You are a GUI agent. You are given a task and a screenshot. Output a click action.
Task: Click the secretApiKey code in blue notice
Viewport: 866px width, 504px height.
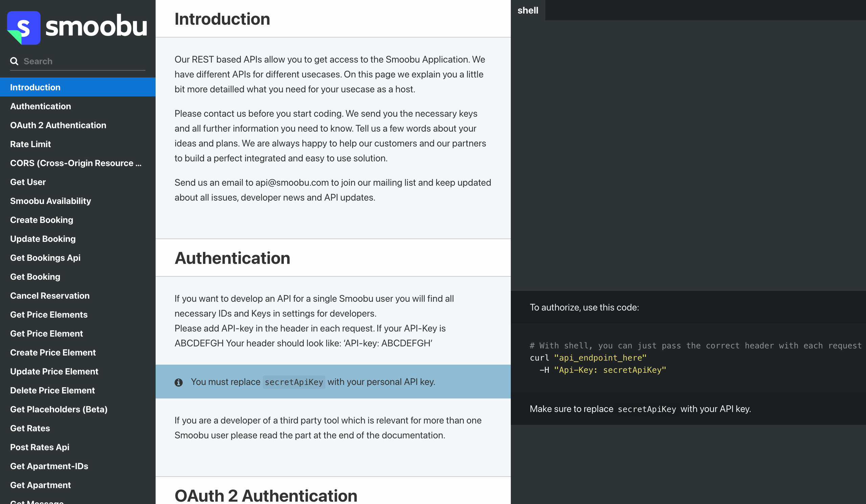(294, 382)
